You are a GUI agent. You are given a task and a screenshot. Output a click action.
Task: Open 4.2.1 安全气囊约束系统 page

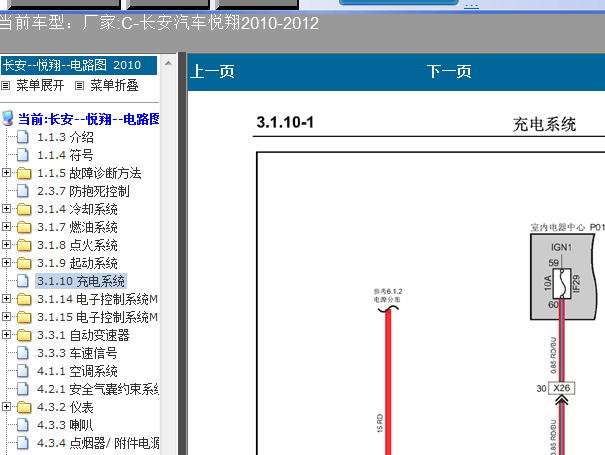click(98, 389)
